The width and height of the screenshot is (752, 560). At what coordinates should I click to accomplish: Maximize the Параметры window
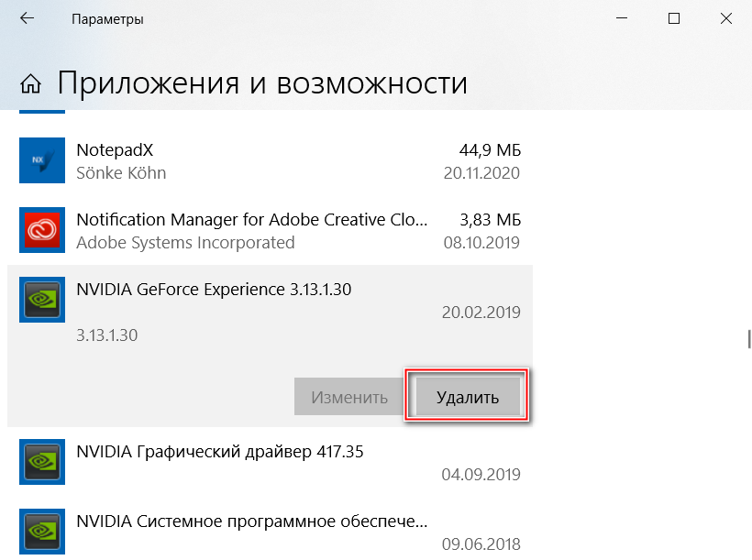click(x=674, y=18)
